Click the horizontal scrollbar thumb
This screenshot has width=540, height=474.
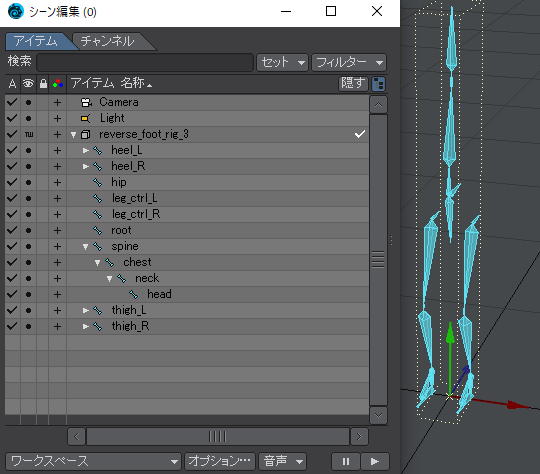[218, 436]
